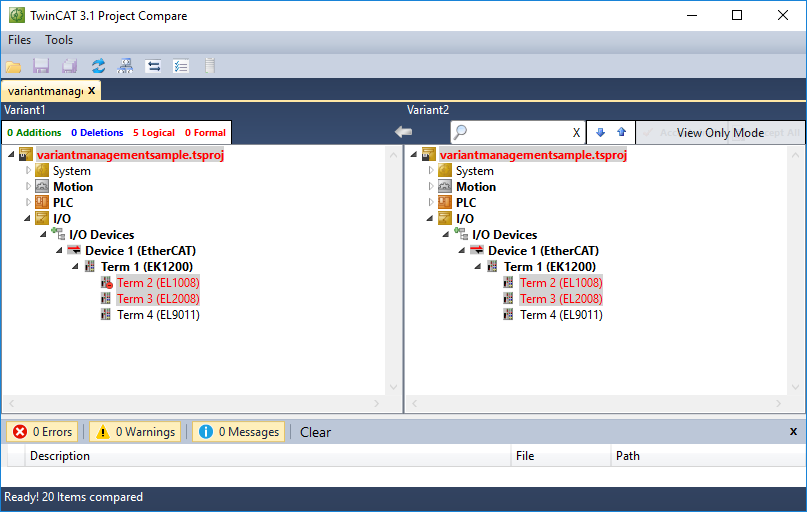Expand System node in Variant2 tree

pyautogui.click(x=431, y=170)
